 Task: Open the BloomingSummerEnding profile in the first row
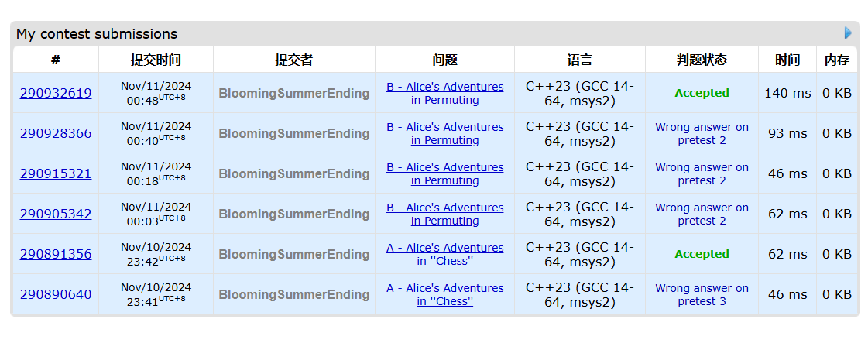coord(293,94)
